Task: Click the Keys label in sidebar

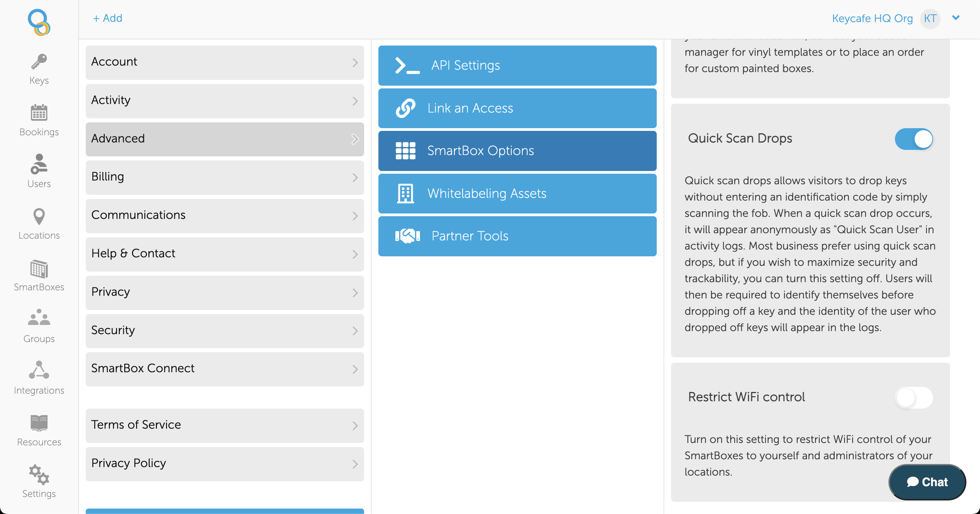Action: (x=39, y=81)
